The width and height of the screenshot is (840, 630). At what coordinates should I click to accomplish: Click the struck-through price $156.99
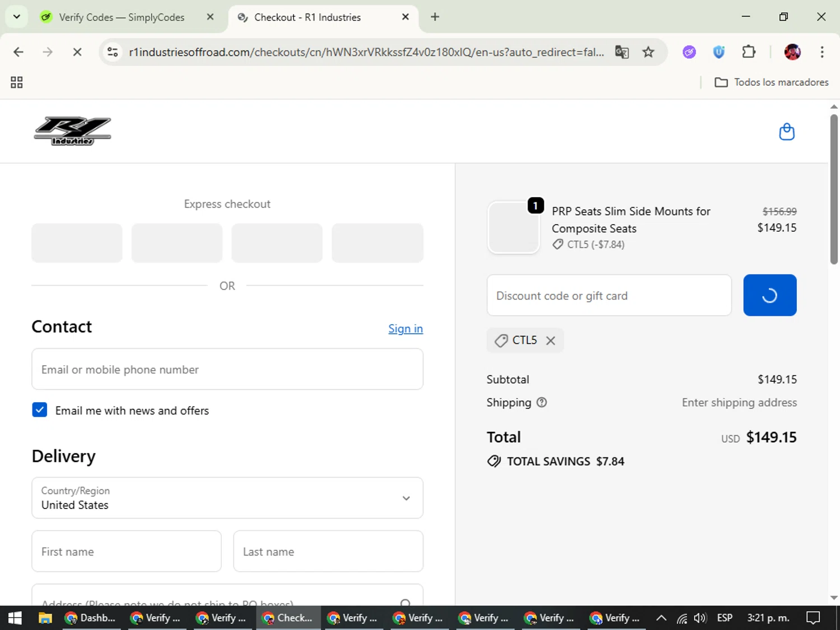click(x=780, y=211)
